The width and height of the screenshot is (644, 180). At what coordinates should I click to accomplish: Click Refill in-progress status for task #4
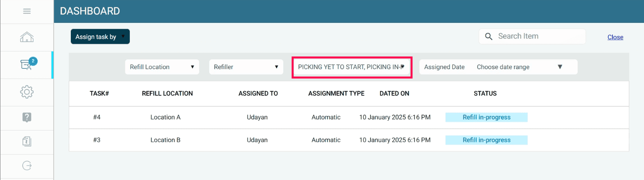[x=486, y=117]
